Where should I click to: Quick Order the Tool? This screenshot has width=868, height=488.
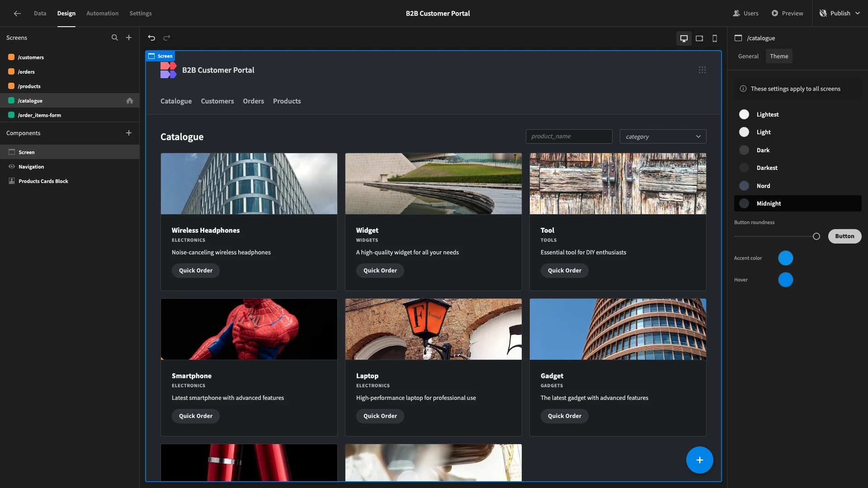(x=565, y=270)
